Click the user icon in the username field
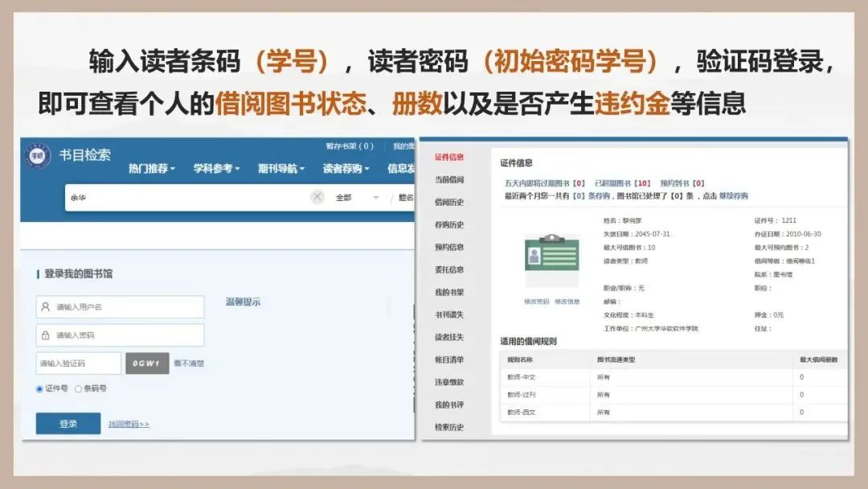The width and height of the screenshot is (868, 489). pos(46,306)
